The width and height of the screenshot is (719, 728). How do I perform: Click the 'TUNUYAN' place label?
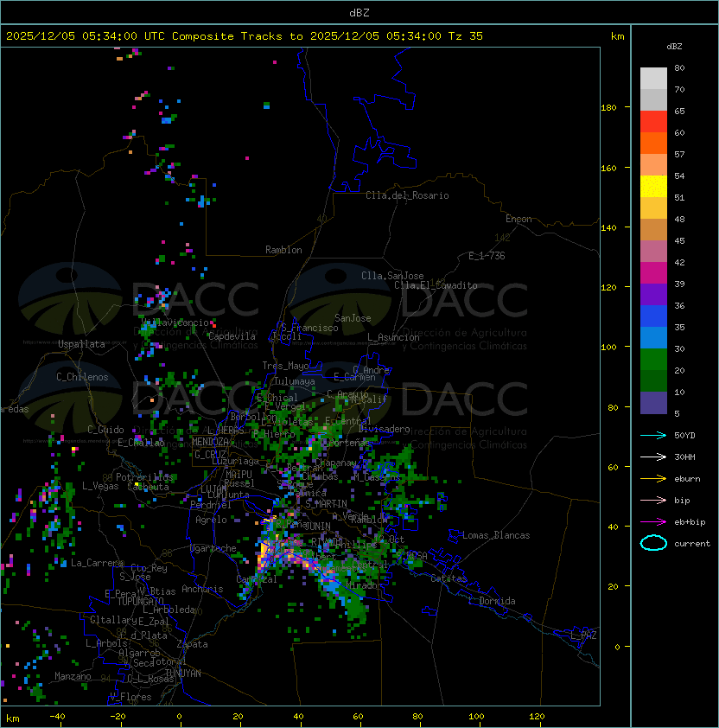coord(183,674)
